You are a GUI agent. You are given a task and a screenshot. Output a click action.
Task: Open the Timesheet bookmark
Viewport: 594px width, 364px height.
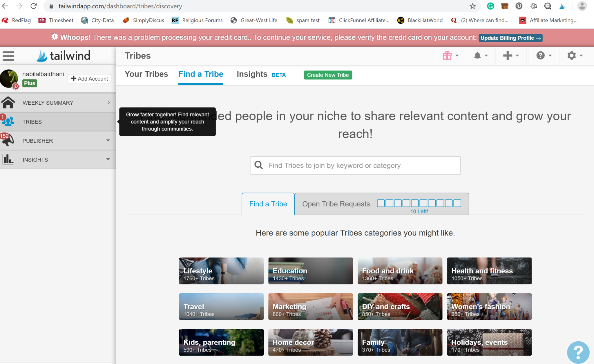point(56,20)
